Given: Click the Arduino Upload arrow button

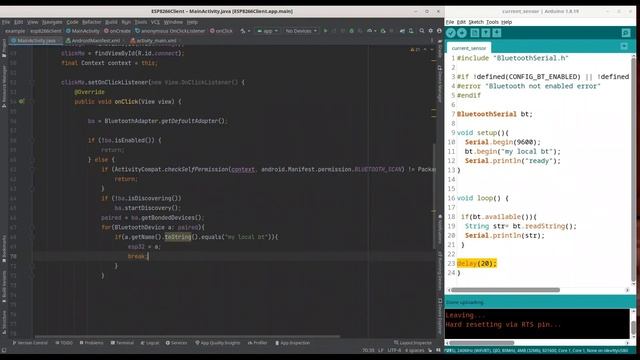Looking at the screenshot, I should [462, 33].
